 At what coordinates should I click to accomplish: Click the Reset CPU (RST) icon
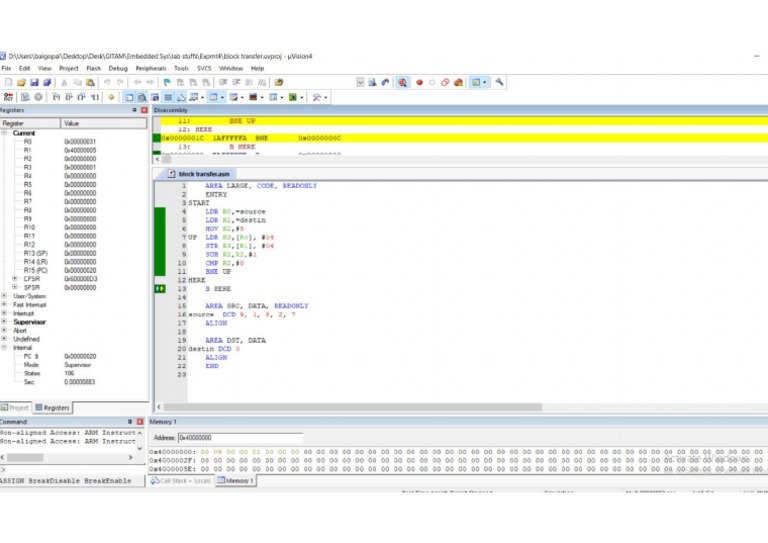(8, 97)
